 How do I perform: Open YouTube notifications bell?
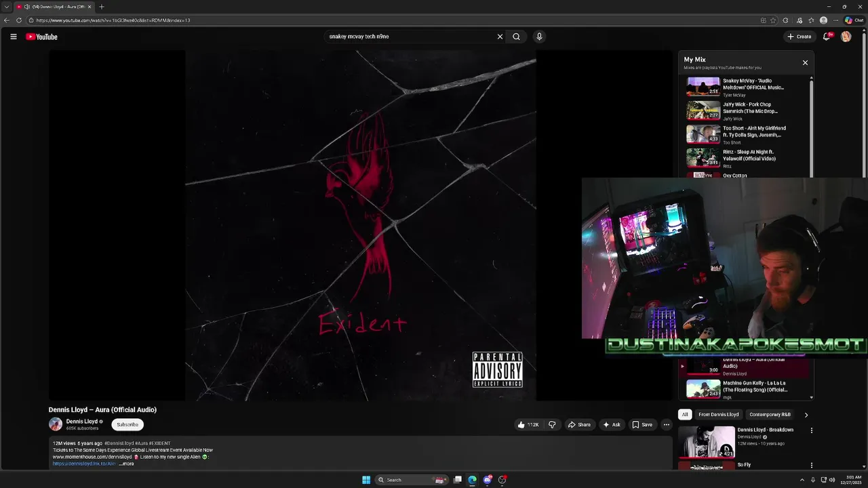click(x=827, y=37)
